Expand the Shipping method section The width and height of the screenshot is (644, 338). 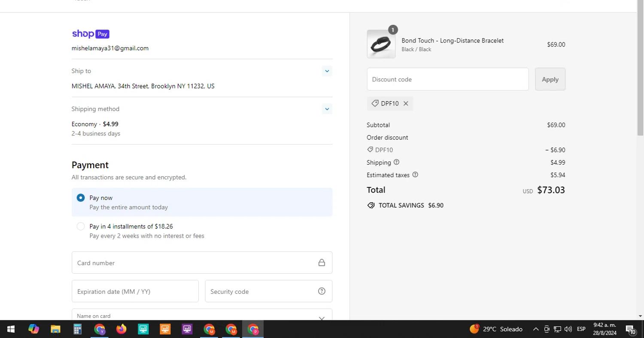coord(327,109)
